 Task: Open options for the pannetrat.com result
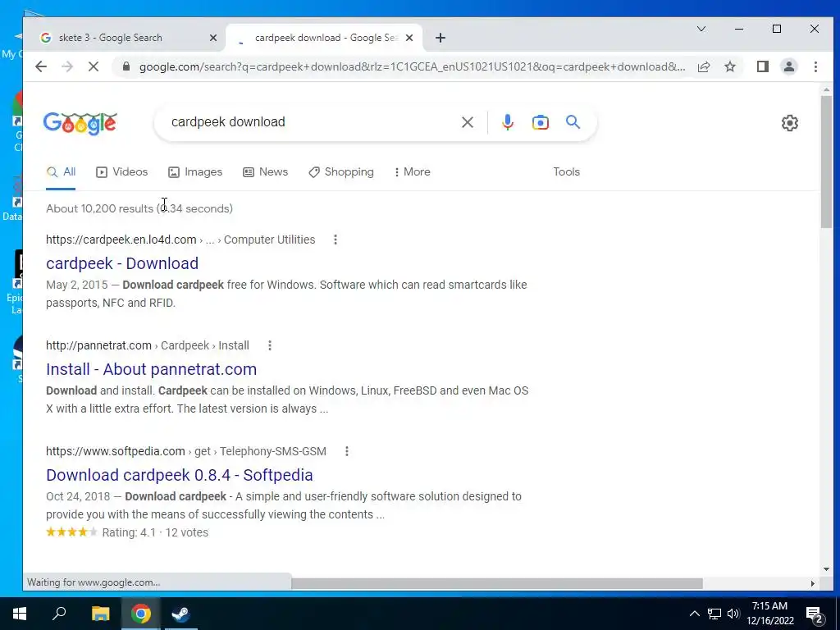click(x=269, y=345)
